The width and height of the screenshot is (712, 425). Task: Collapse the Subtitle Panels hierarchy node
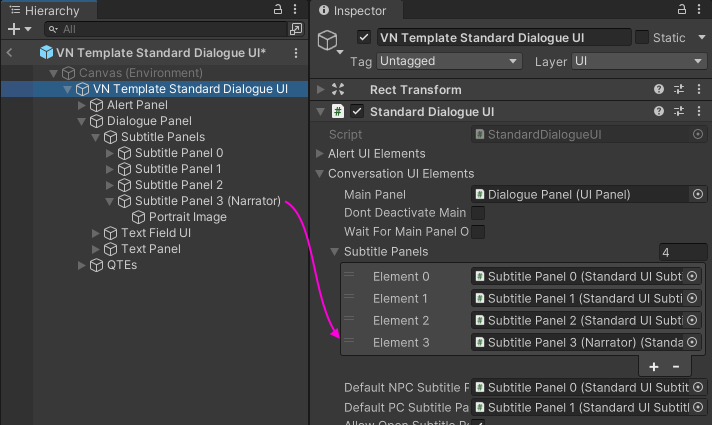coord(95,137)
